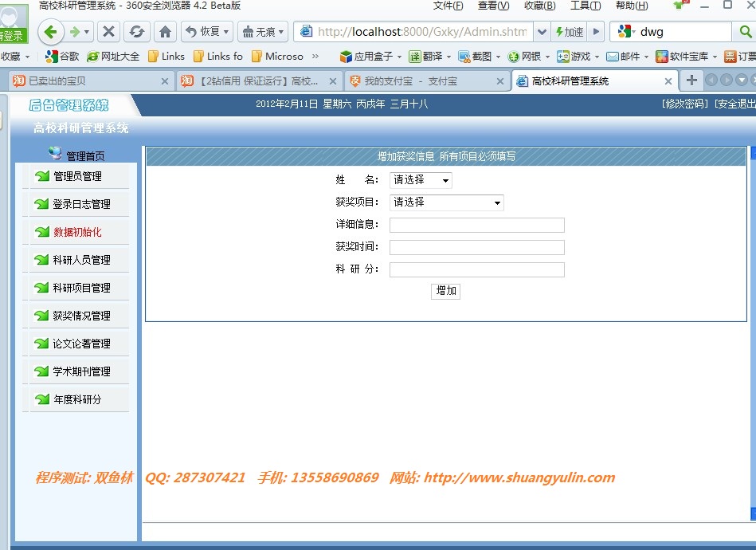Open 登录日志管理 in the sidebar
This screenshot has height=550, width=756.
81,205
